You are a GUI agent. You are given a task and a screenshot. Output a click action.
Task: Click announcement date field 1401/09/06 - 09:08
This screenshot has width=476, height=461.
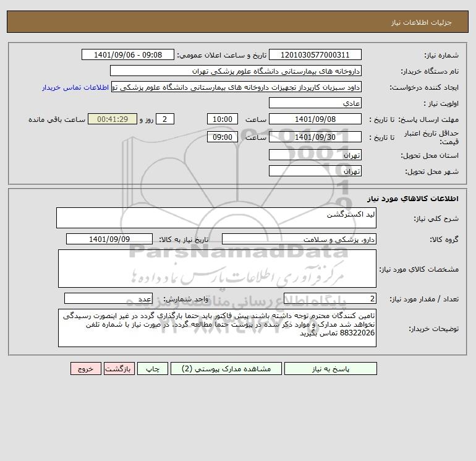[128, 54]
